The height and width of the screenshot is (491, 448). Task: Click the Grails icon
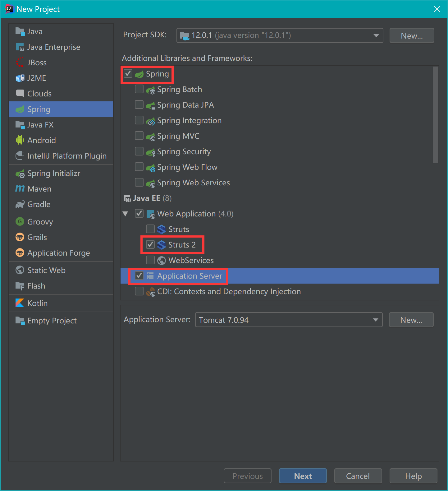click(20, 237)
